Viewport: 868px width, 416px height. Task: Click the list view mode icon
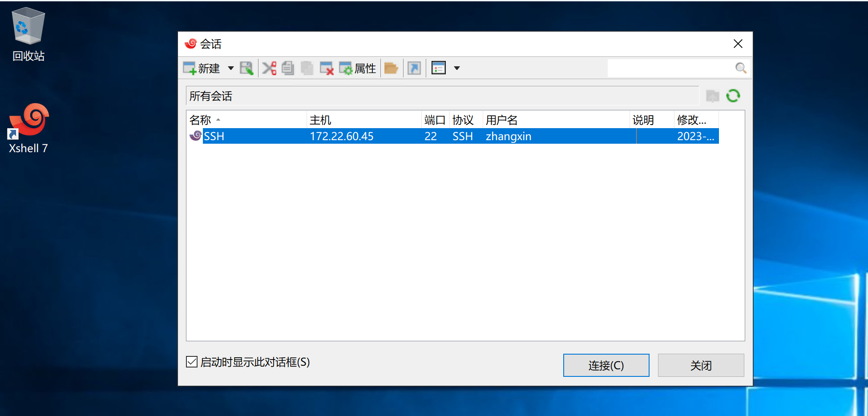coord(439,69)
